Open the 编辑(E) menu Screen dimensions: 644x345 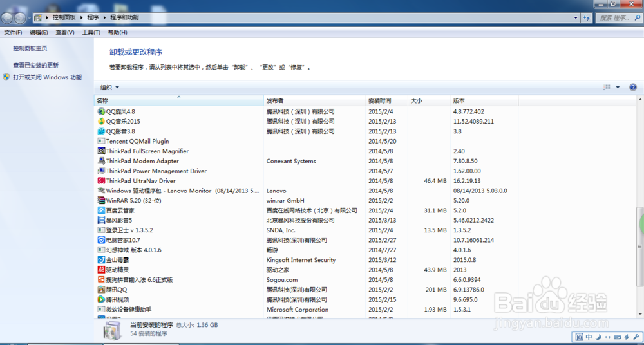(39, 32)
